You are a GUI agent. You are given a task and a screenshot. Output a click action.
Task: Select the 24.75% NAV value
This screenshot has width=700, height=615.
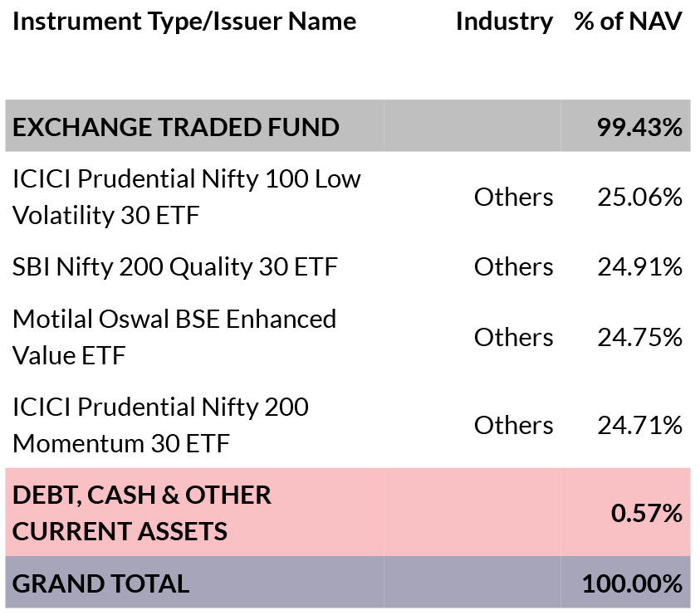639,338
